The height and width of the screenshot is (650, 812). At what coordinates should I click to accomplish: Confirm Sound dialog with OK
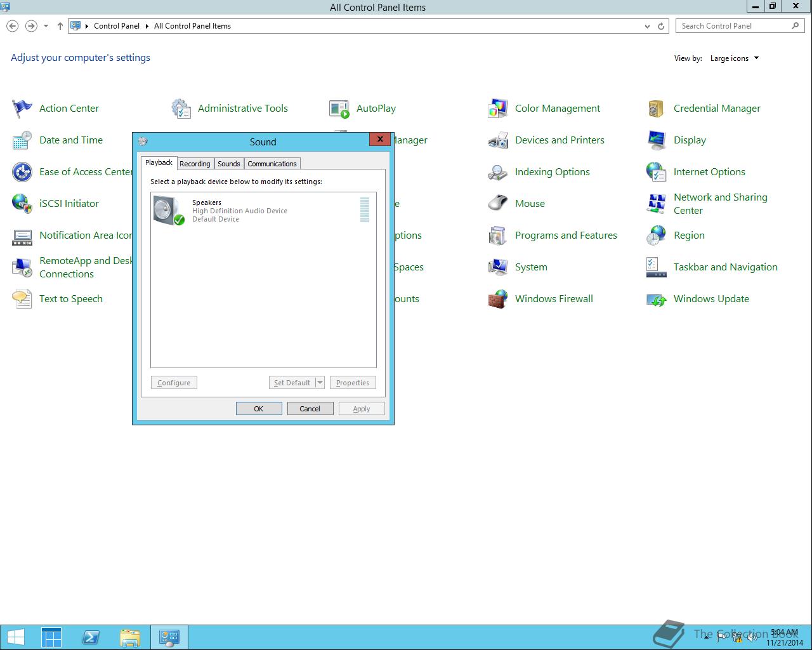coord(259,409)
